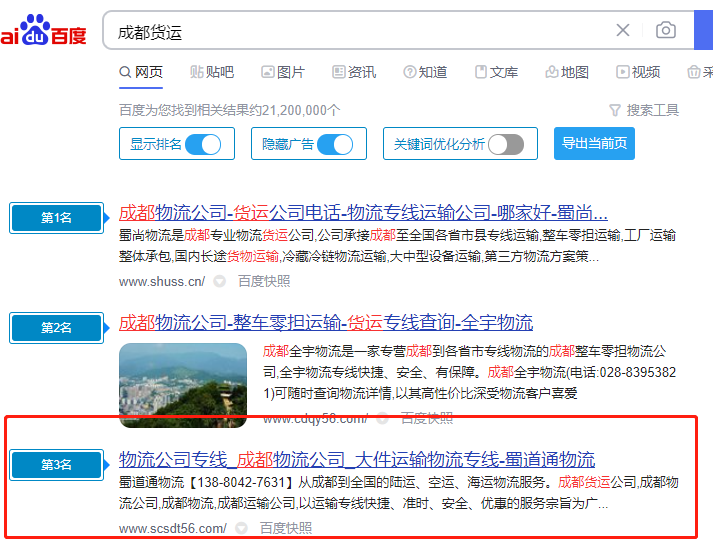Open the 全宇物流 result title link
Image resolution: width=713 pixels, height=545 pixels.
326,322
